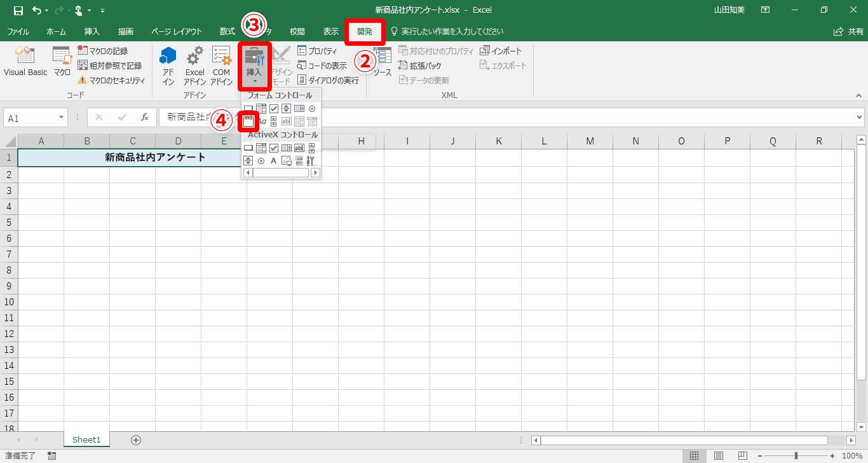Screen dimensions: 868x463
Task: Select the ActiveX Toggle Button icon
Action: [299, 161]
